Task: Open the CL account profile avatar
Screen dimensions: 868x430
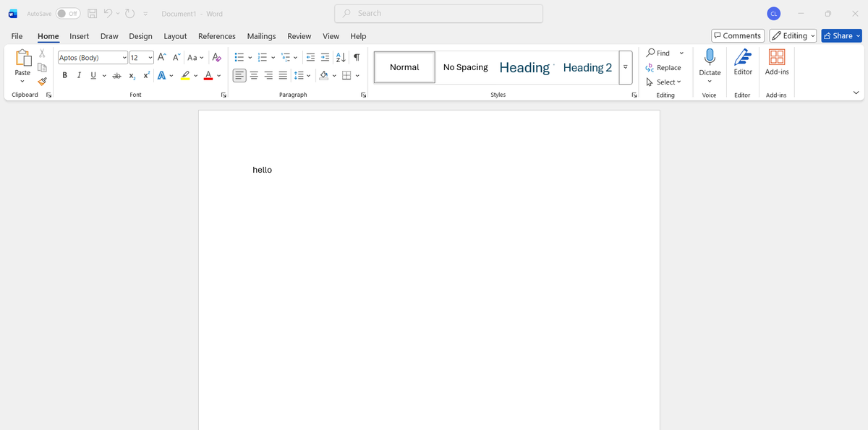Action: coord(774,14)
